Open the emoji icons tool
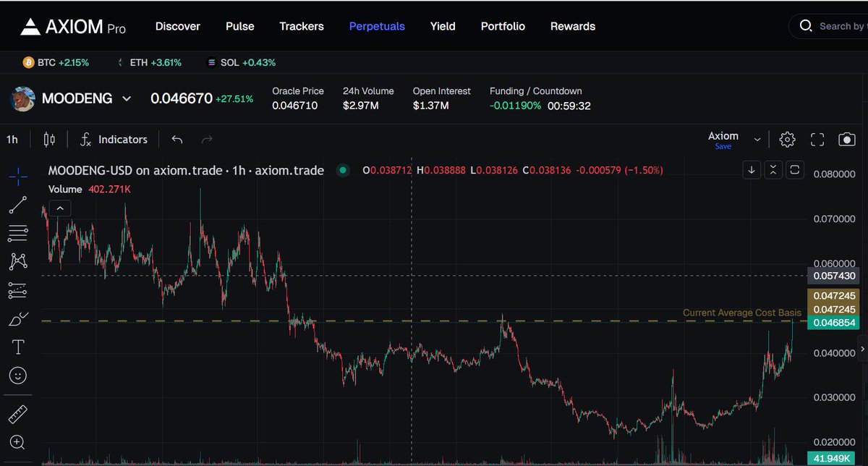The image size is (868, 466). (18, 376)
